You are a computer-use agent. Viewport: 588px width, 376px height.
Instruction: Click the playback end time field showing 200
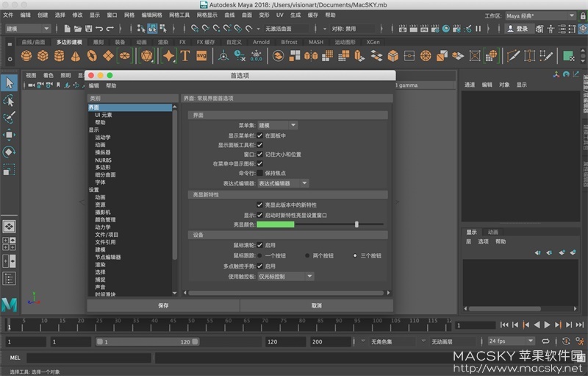331,342
